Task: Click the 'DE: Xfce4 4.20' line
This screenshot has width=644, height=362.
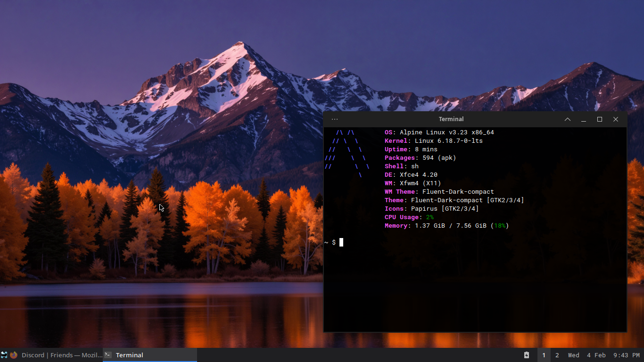Action: pos(411,175)
